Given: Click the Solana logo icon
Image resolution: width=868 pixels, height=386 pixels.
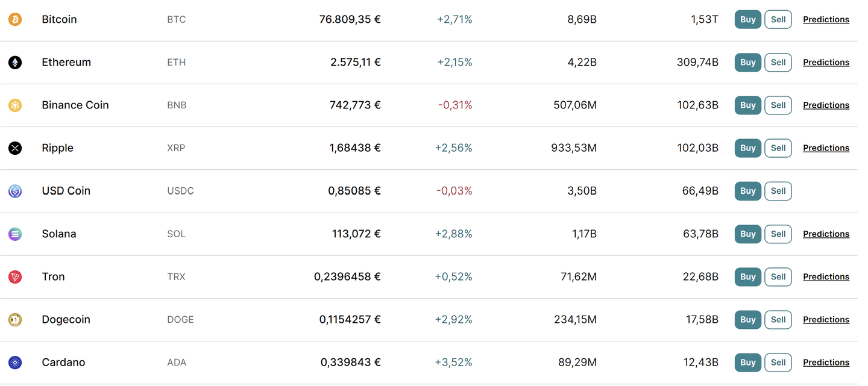Looking at the screenshot, I should tap(15, 234).
